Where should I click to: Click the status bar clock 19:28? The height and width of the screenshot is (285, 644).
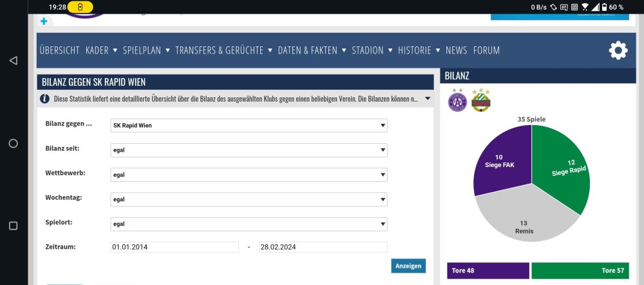[x=57, y=7]
